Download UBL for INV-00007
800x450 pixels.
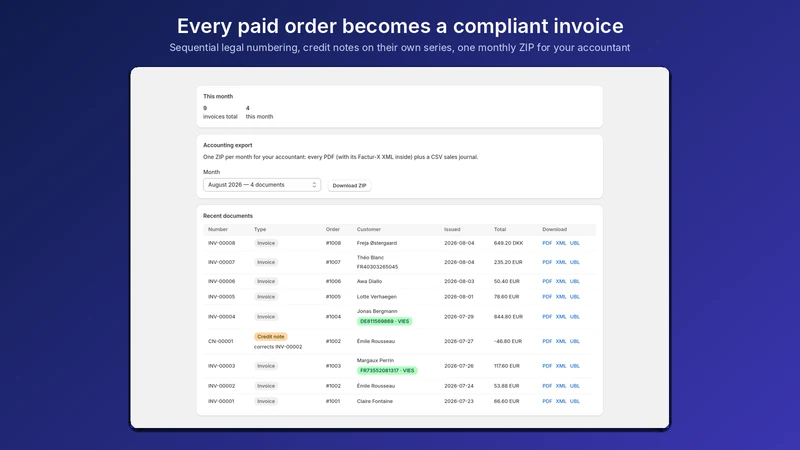(x=574, y=262)
